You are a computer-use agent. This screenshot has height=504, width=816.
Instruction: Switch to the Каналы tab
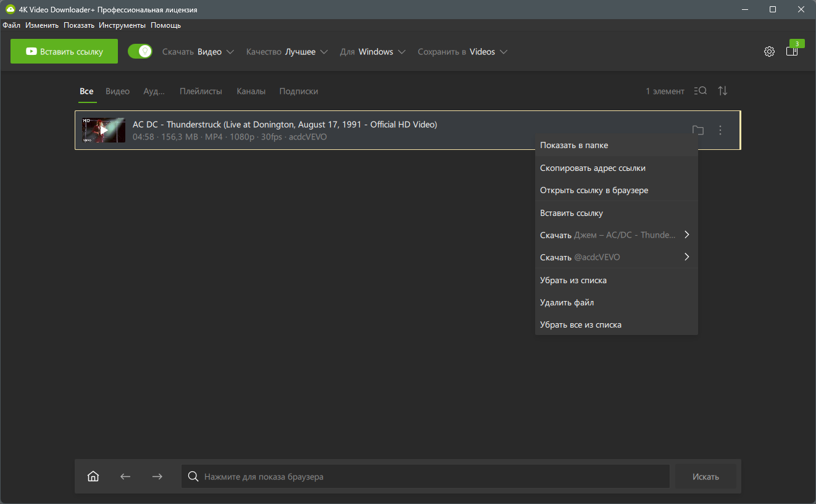click(251, 91)
